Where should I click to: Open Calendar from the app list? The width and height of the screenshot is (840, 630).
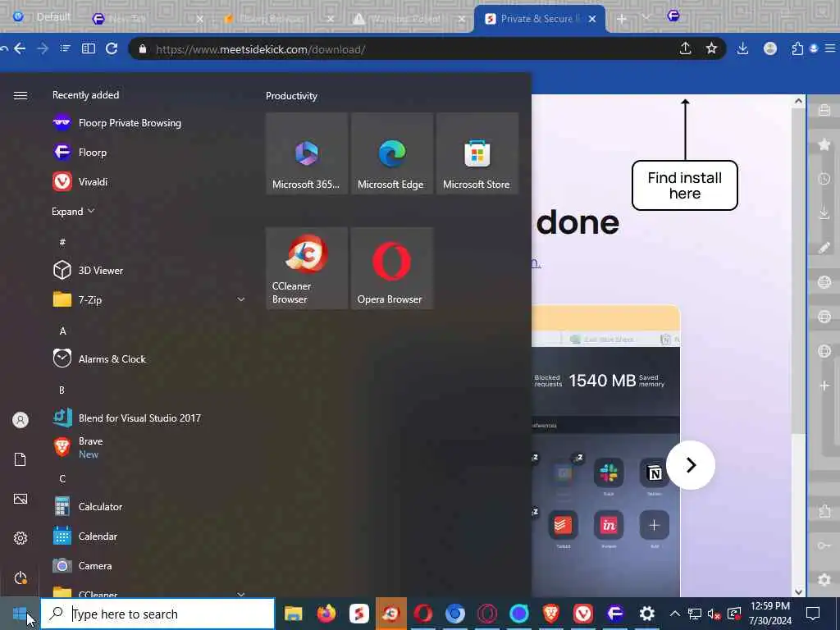click(x=150, y=536)
